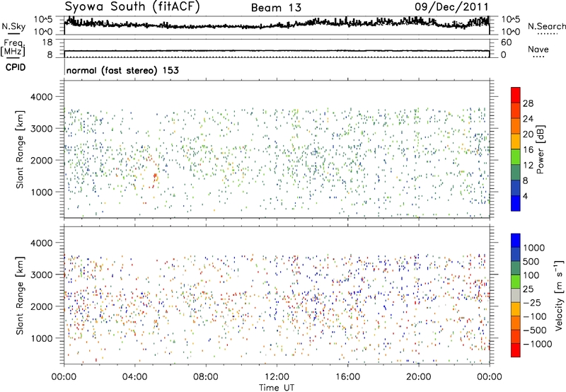Click the "2000" tick of the Power panel
Image resolution: width=566 pixels, height=392 pixels.
[x=41, y=160]
